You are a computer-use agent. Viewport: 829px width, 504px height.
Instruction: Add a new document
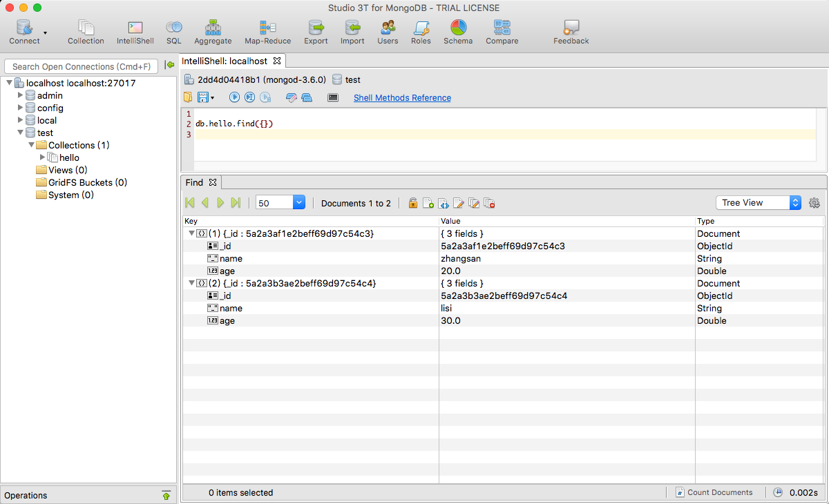pyautogui.click(x=428, y=202)
